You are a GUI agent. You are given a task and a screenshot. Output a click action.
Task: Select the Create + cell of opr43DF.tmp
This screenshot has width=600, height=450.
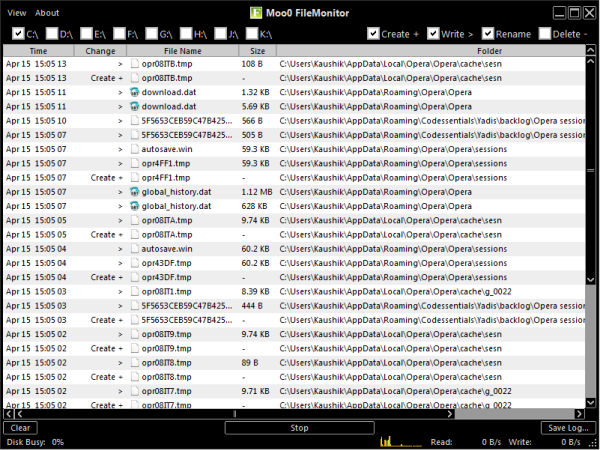(x=107, y=277)
